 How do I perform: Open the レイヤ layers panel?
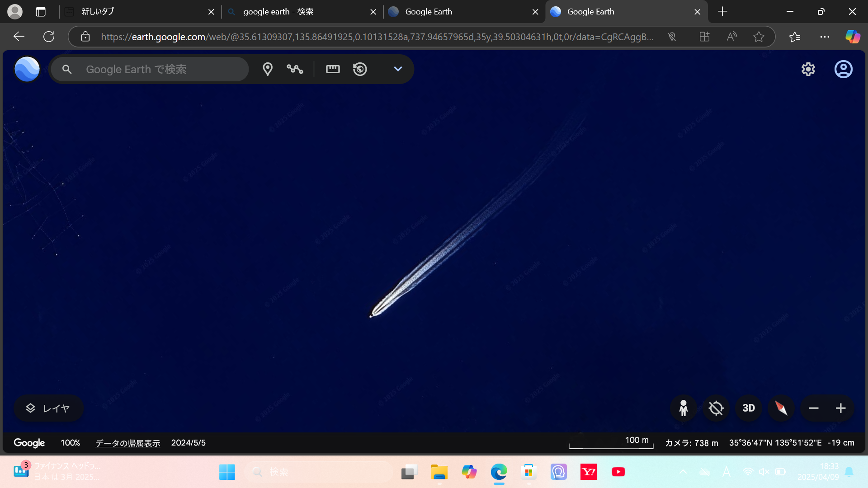pyautogui.click(x=48, y=408)
